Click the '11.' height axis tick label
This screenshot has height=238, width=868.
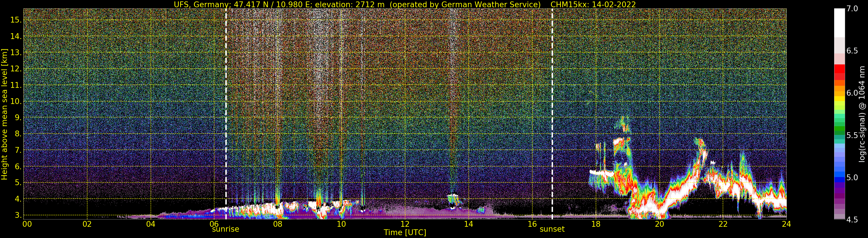point(16,85)
